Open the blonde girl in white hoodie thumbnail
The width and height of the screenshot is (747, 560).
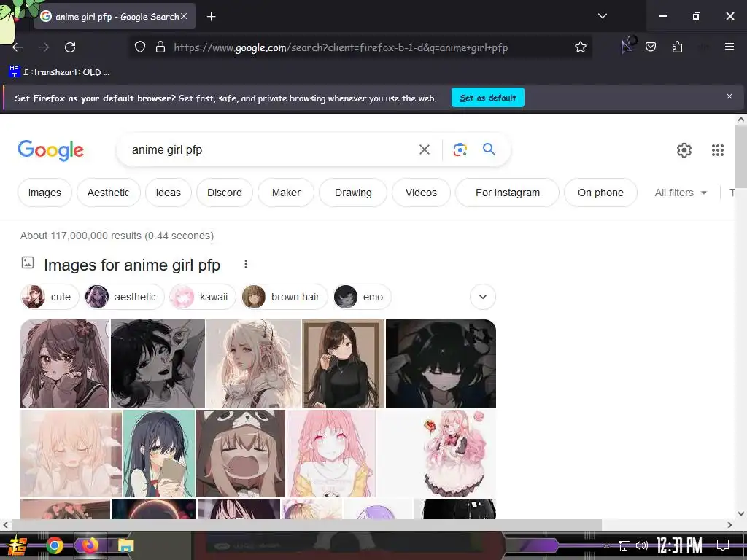253,364
